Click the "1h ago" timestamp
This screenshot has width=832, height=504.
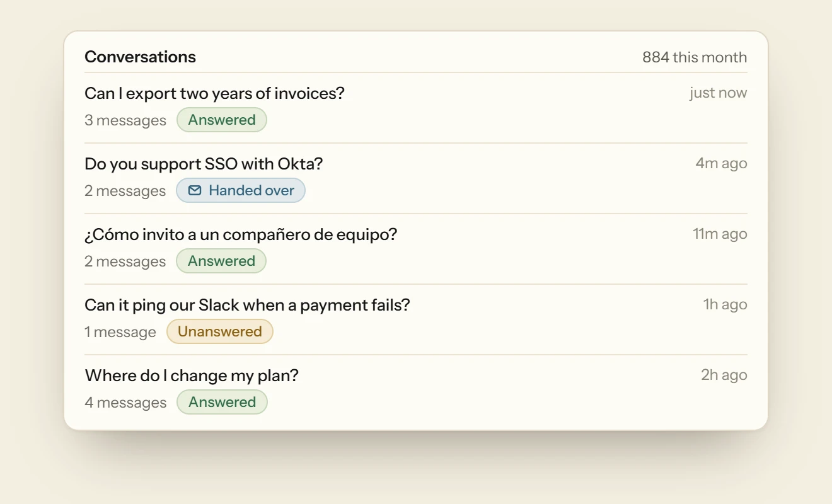[x=725, y=304]
